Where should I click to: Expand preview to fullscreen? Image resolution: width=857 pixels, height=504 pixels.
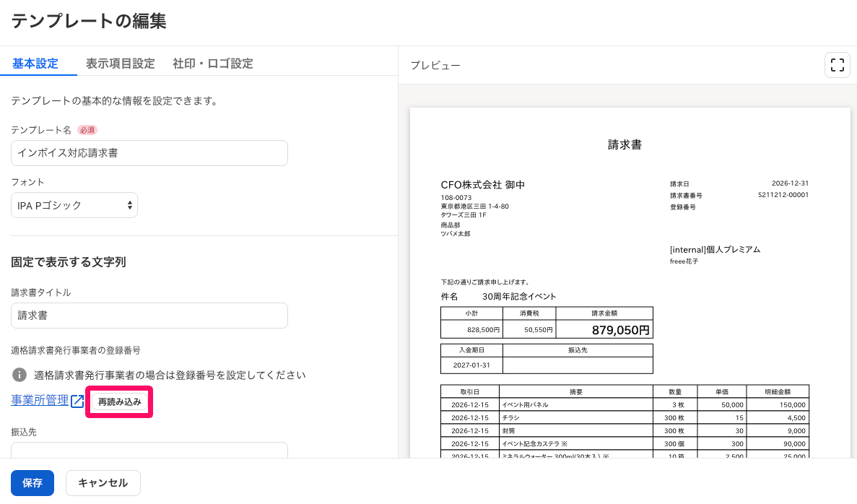[837, 65]
